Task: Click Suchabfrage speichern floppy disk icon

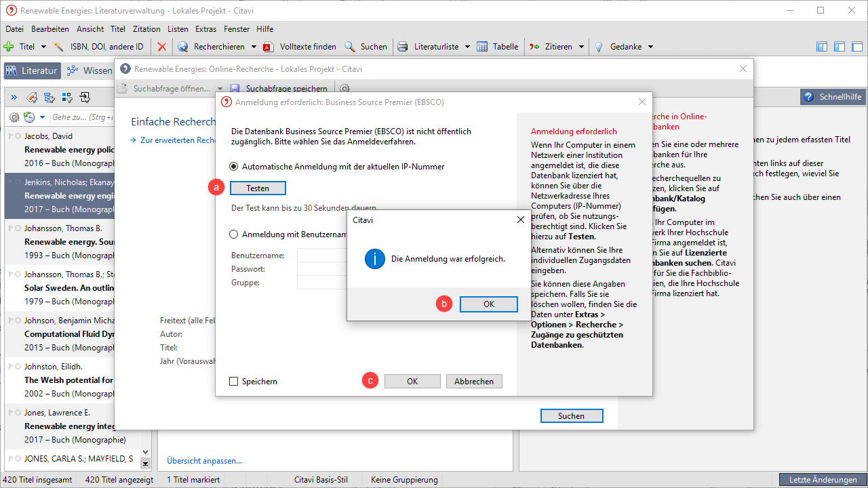Action: (x=235, y=89)
